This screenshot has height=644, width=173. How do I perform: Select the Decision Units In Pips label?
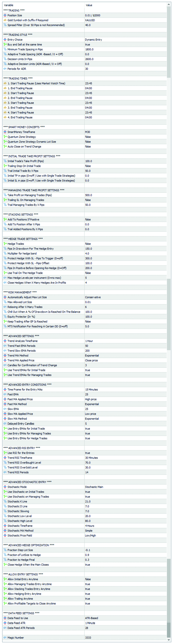[x=20, y=59]
